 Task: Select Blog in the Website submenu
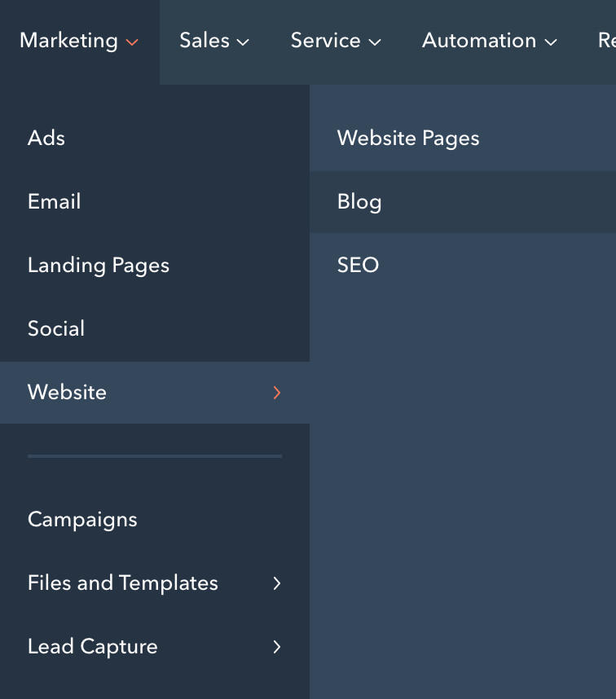tap(359, 201)
